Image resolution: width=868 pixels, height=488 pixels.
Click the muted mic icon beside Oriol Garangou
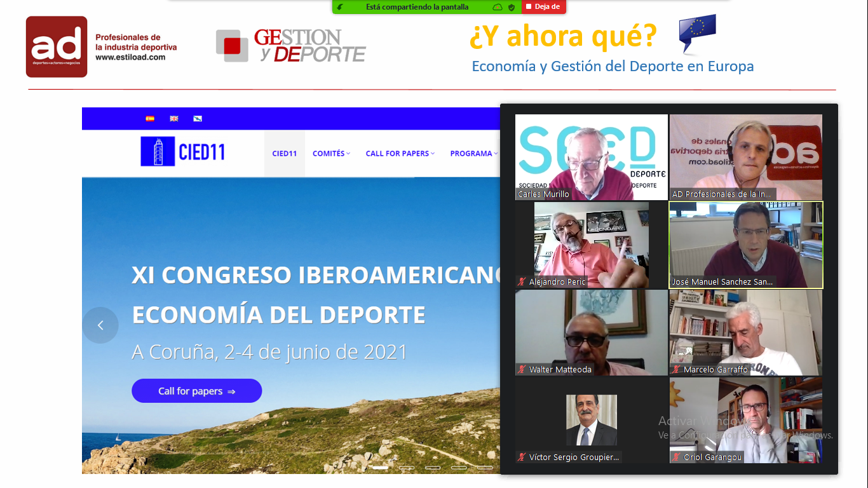pyautogui.click(x=676, y=457)
